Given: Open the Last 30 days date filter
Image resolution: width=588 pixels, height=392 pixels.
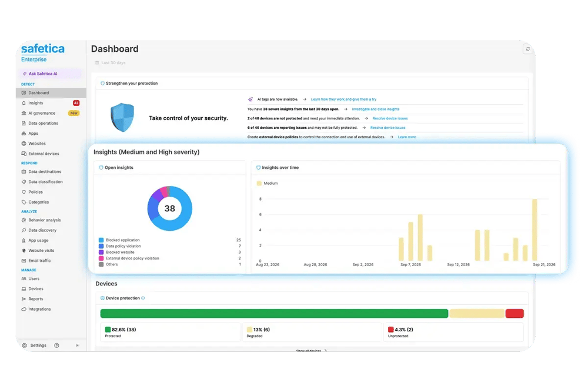Looking at the screenshot, I should coord(111,63).
